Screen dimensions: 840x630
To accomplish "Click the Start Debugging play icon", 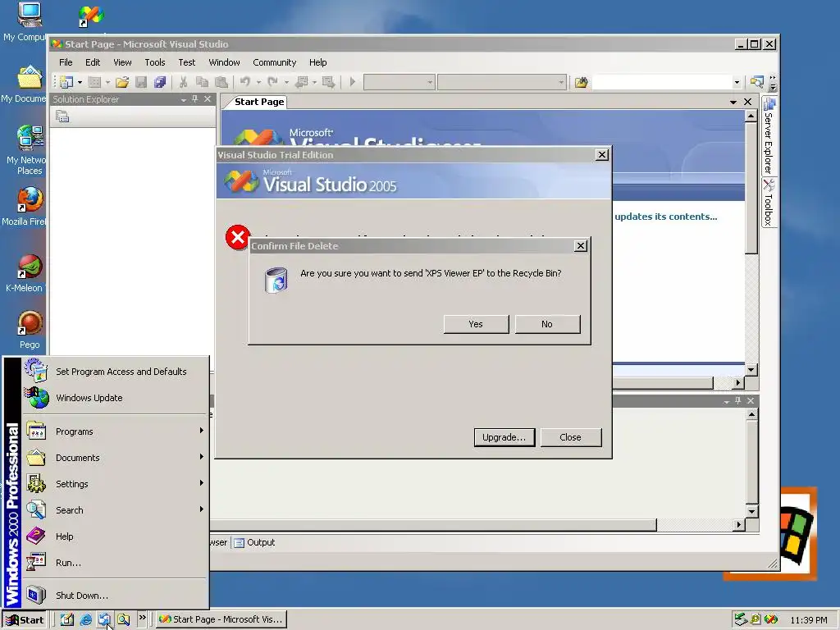I will coord(353,82).
